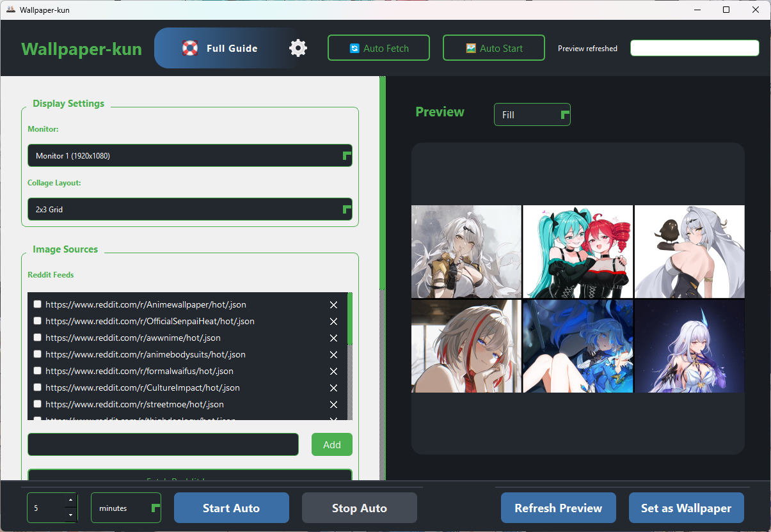771x532 pixels.
Task: Click the Monitor: label
Action: pyautogui.click(x=43, y=129)
